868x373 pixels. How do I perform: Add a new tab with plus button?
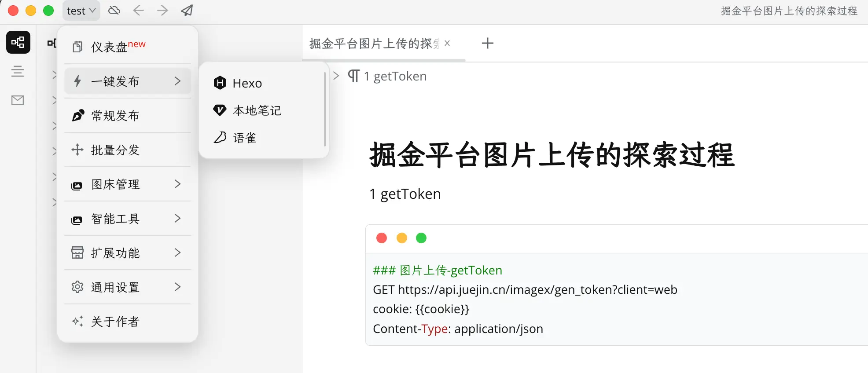[x=488, y=43]
